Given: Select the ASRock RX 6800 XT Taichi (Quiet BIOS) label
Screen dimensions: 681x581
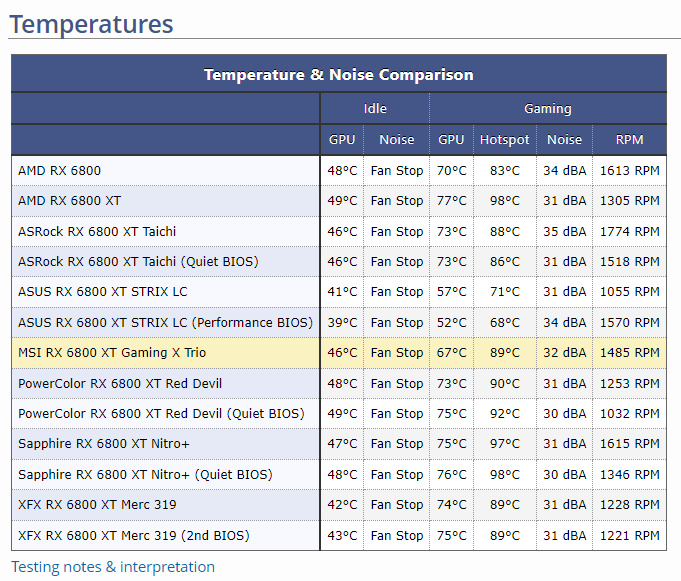Looking at the screenshot, I should [138, 262].
